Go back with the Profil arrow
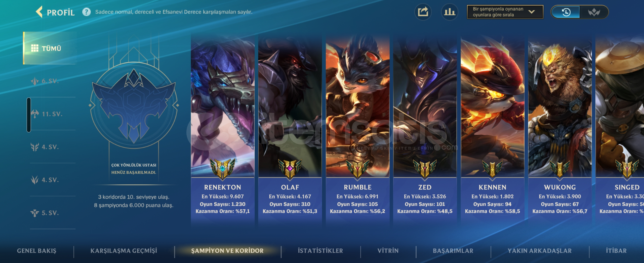 [39, 12]
